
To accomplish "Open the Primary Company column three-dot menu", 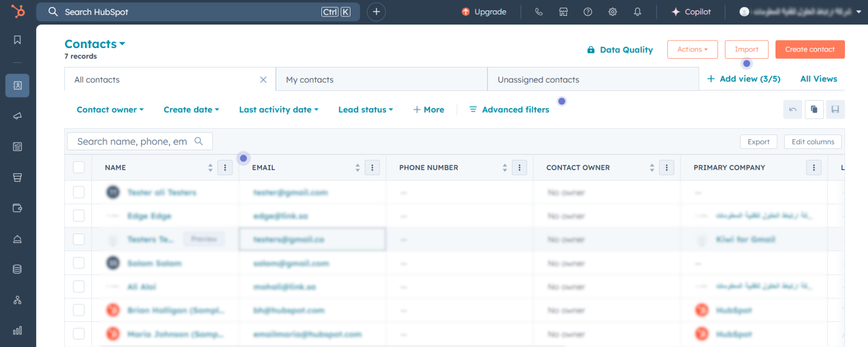I will click(813, 168).
